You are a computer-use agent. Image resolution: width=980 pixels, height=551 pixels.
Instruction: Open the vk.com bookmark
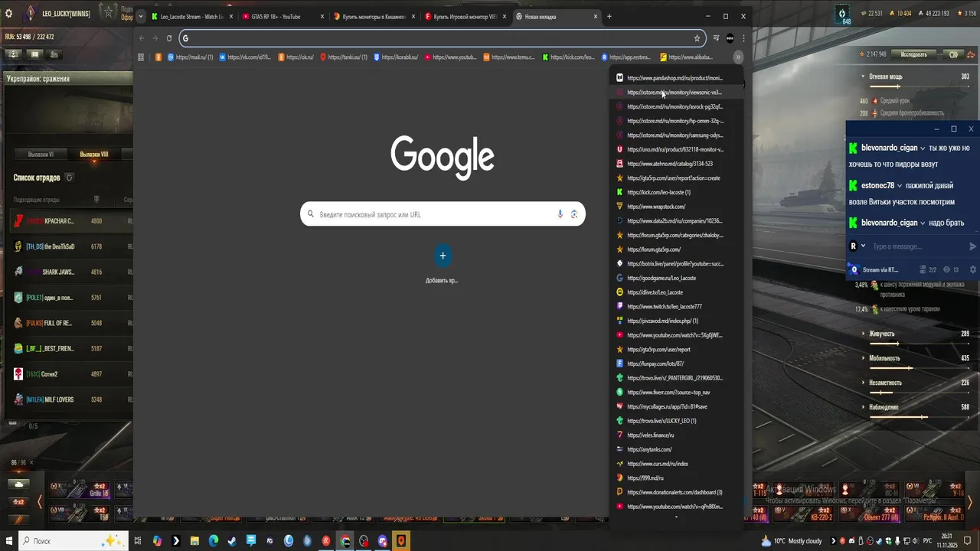pos(245,57)
